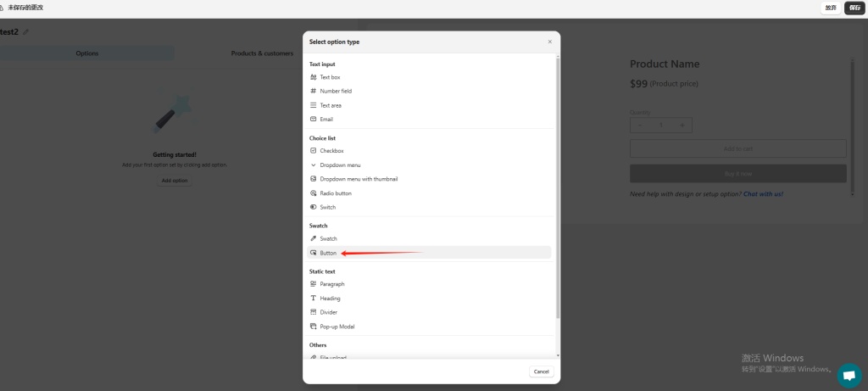This screenshot has width=868, height=391.
Task: Select the Pop-up Modal option
Action: point(337,327)
